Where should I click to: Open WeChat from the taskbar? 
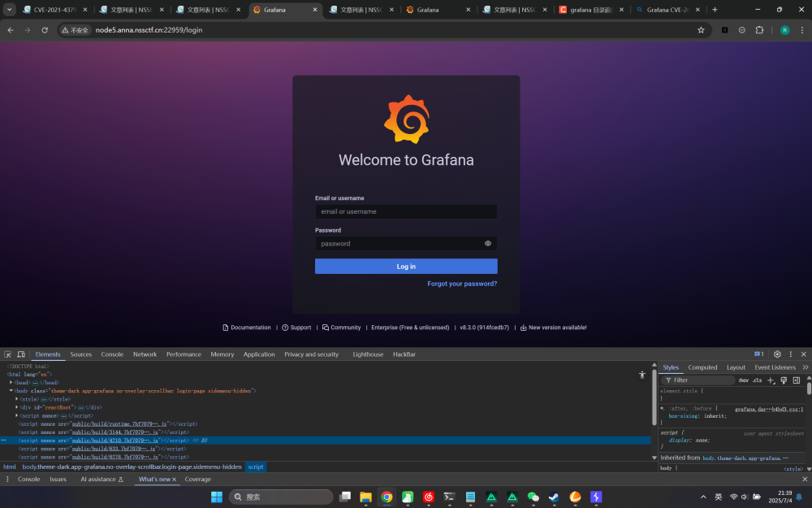(x=533, y=497)
